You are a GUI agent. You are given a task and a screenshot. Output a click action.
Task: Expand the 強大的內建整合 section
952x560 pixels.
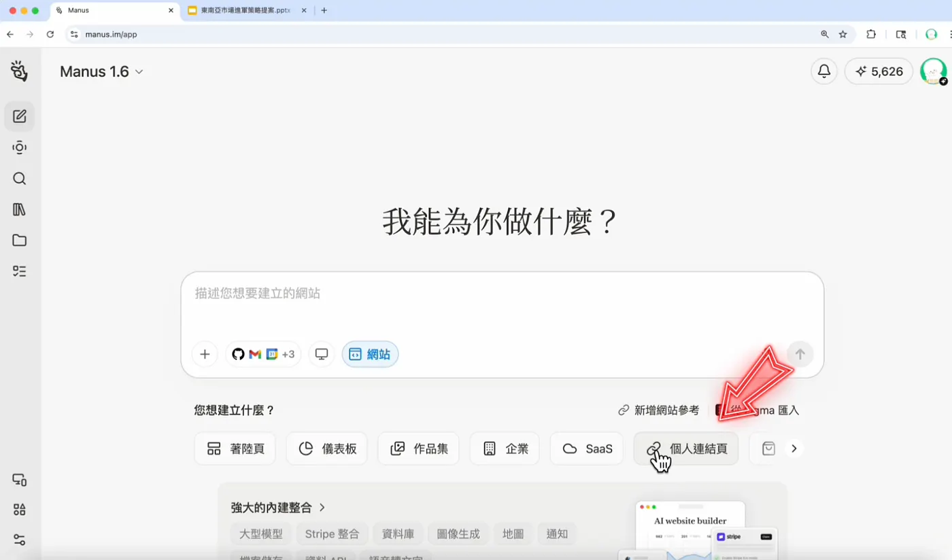pyautogui.click(x=278, y=508)
